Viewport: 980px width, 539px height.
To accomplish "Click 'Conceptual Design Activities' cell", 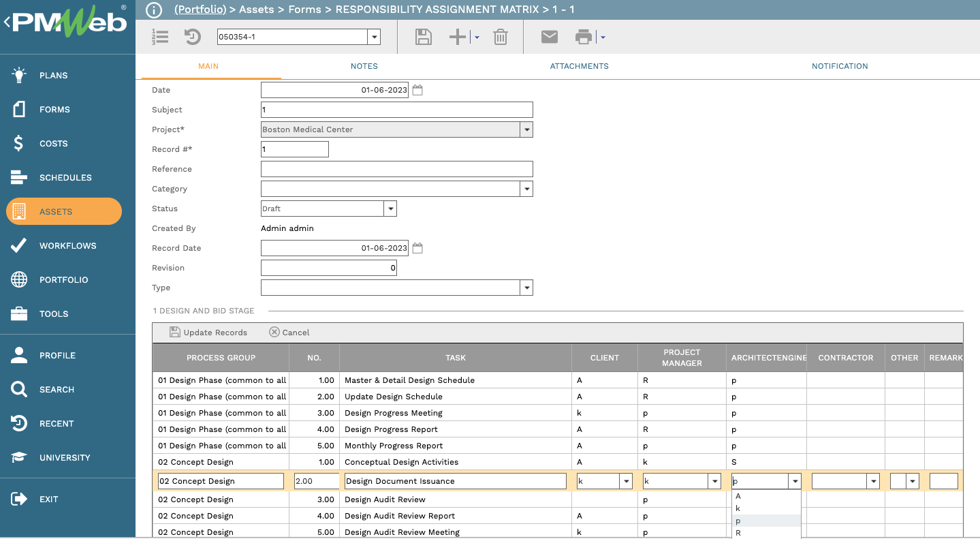I will (x=456, y=462).
